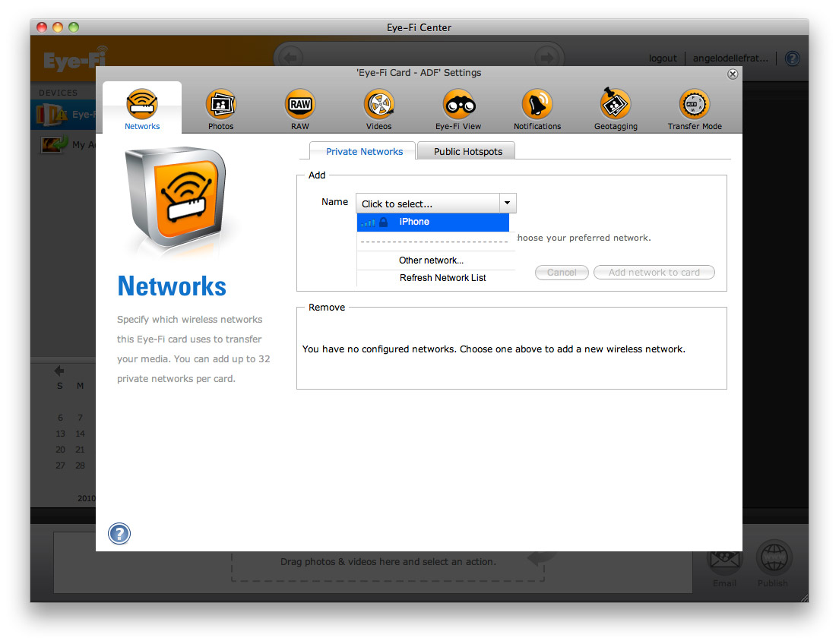Click the Publish globe icon
839x644 pixels.
774,558
